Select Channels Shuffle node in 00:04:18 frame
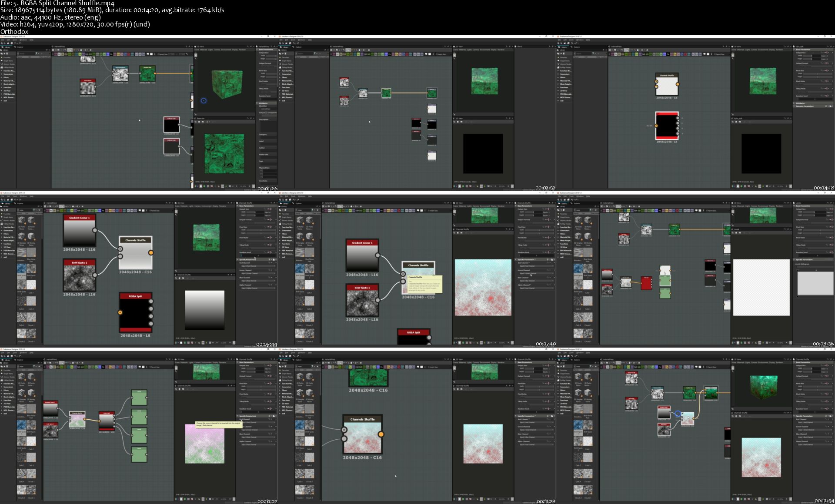The height and width of the screenshot is (504, 835). [667, 84]
